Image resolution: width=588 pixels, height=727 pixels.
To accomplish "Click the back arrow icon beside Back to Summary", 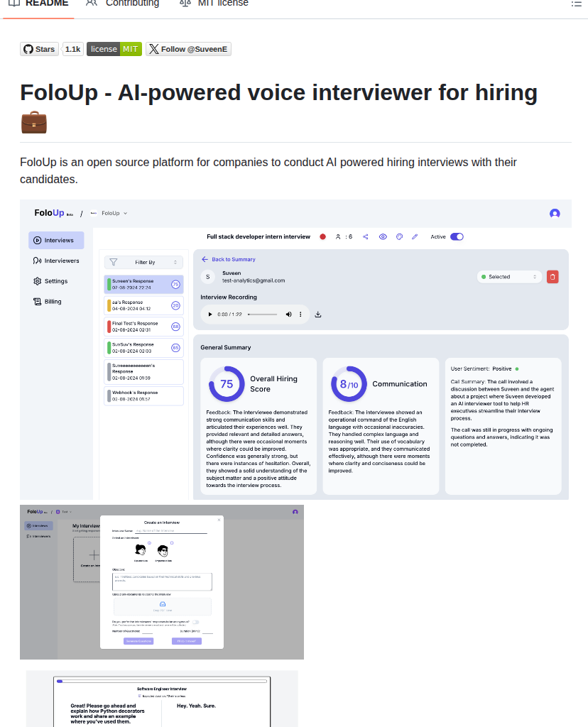I will (205, 260).
